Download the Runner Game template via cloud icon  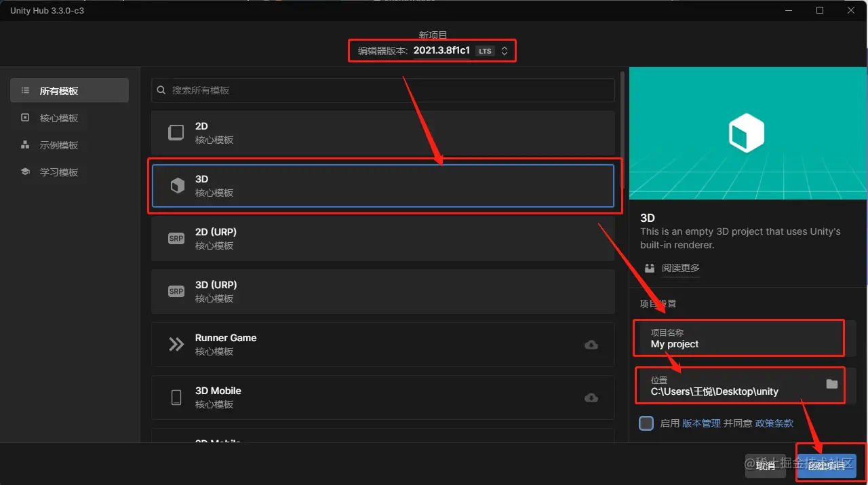pyautogui.click(x=591, y=345)
